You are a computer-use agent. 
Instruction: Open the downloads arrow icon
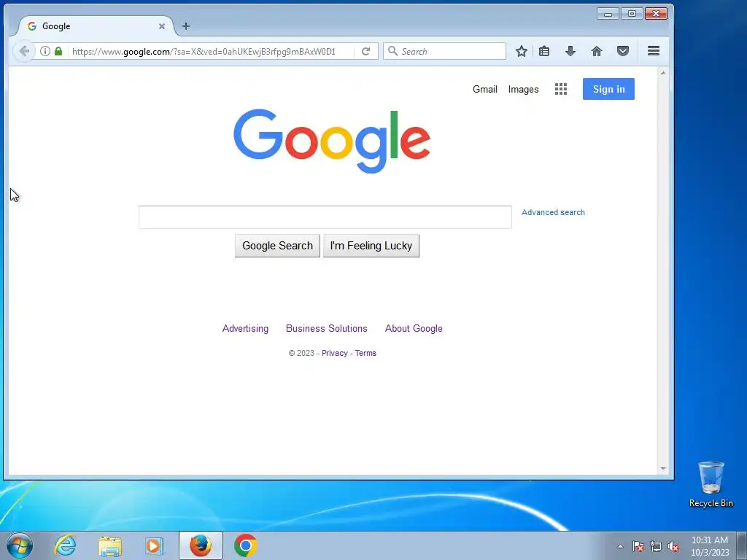pyautogui.click(x=570, y=51)
